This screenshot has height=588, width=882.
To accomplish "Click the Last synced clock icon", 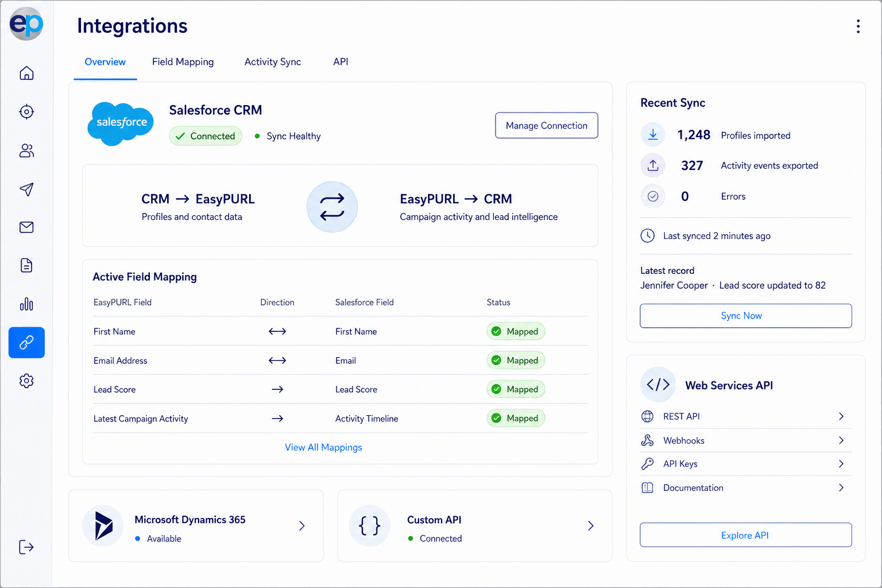I will pyautogui.click(x=648, y=235).
